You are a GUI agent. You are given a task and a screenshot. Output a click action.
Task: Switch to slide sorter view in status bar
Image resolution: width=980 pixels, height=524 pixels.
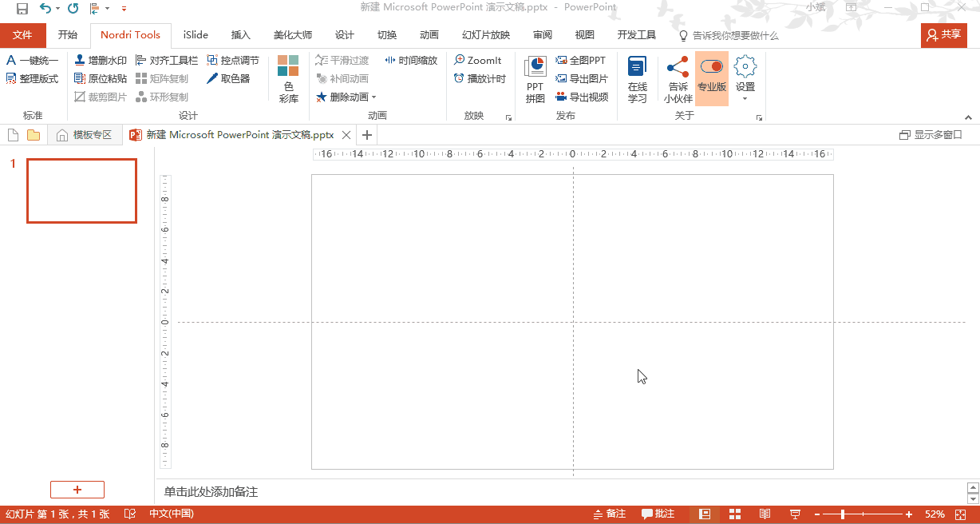735,514
